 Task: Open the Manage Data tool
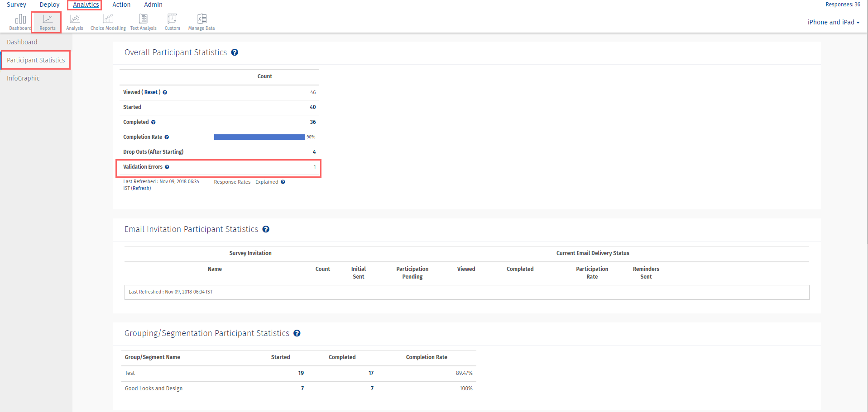[201, 22]
